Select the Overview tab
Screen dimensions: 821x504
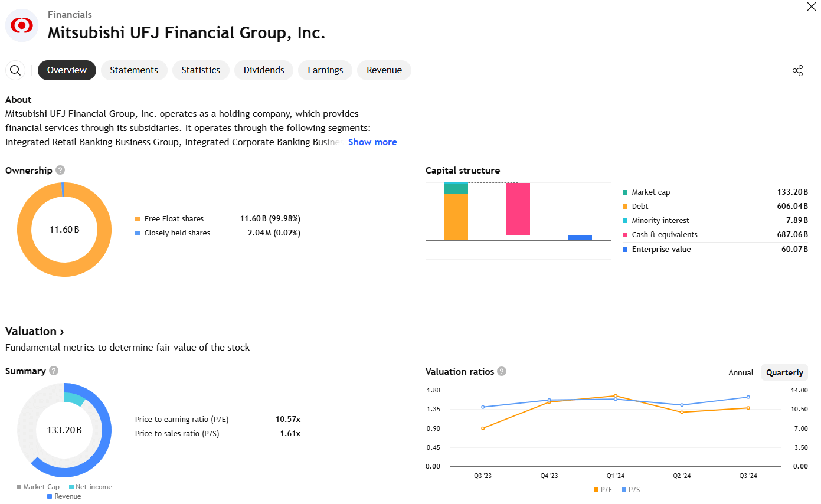pos(67,70)
